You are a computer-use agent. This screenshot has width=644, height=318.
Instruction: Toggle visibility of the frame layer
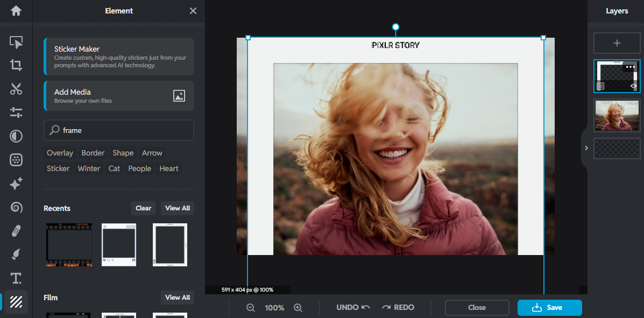(x=634, y=86)
